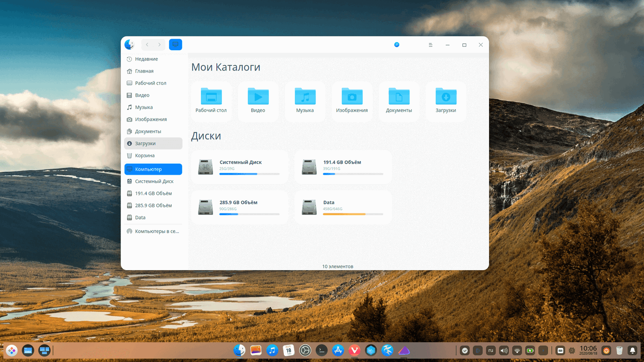
Task: Click the 285.9 GB Объём usage bar
Action: click(x=249, y=214)
